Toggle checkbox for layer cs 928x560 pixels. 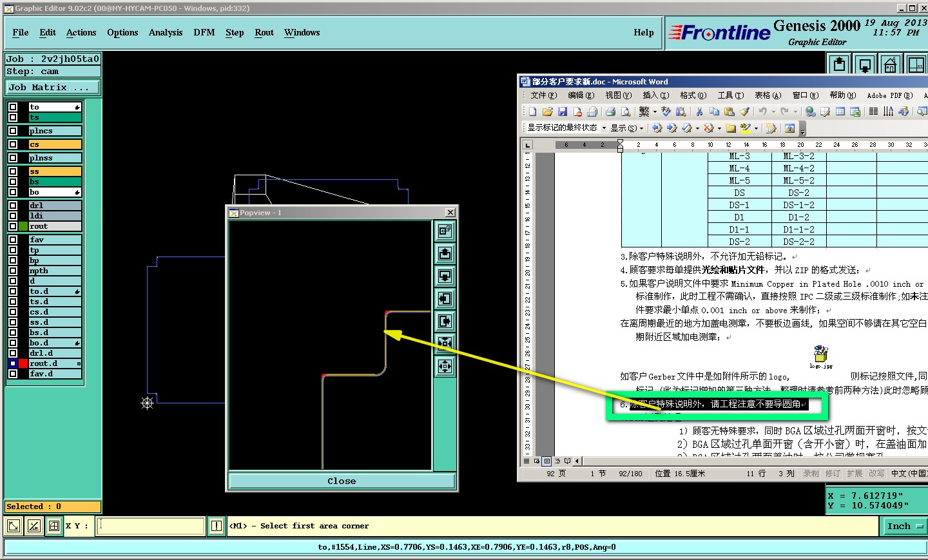pos(13,144)
